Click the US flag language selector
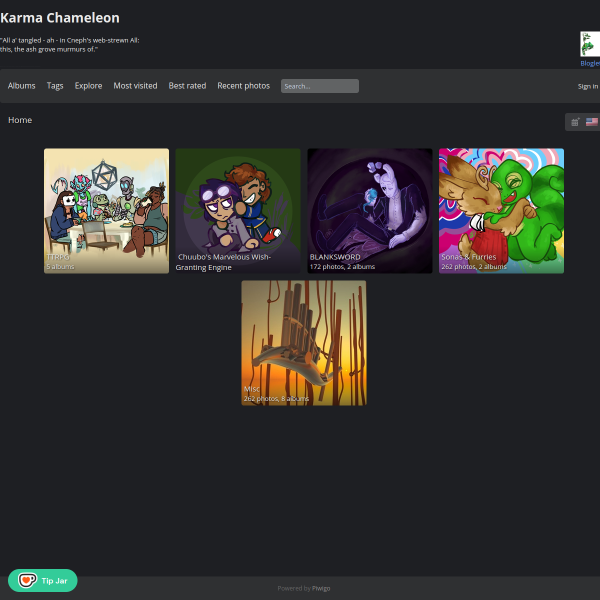 point(592,122)
